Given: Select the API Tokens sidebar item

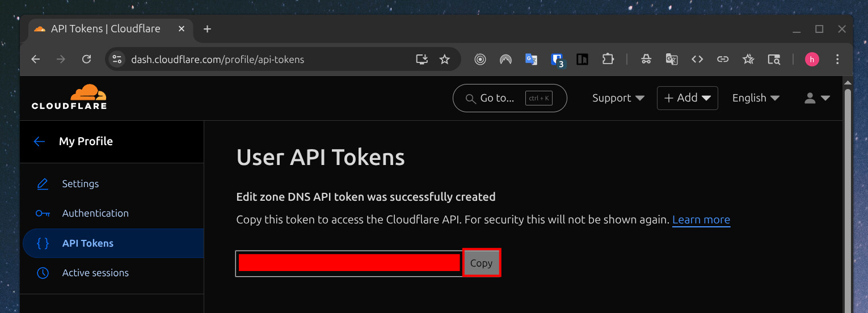Looking at the screenshot, I should pos(113,243).
